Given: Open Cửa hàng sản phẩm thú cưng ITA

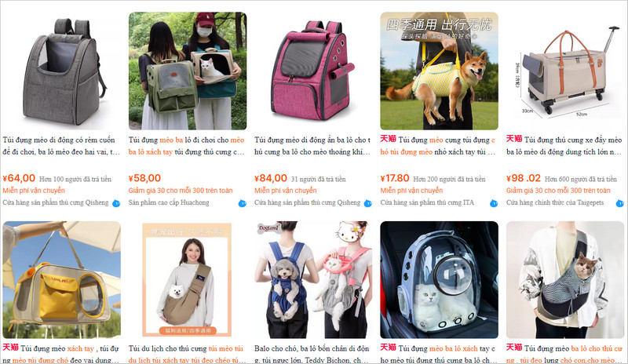Looking at the screenshot, I should [427, 202].
